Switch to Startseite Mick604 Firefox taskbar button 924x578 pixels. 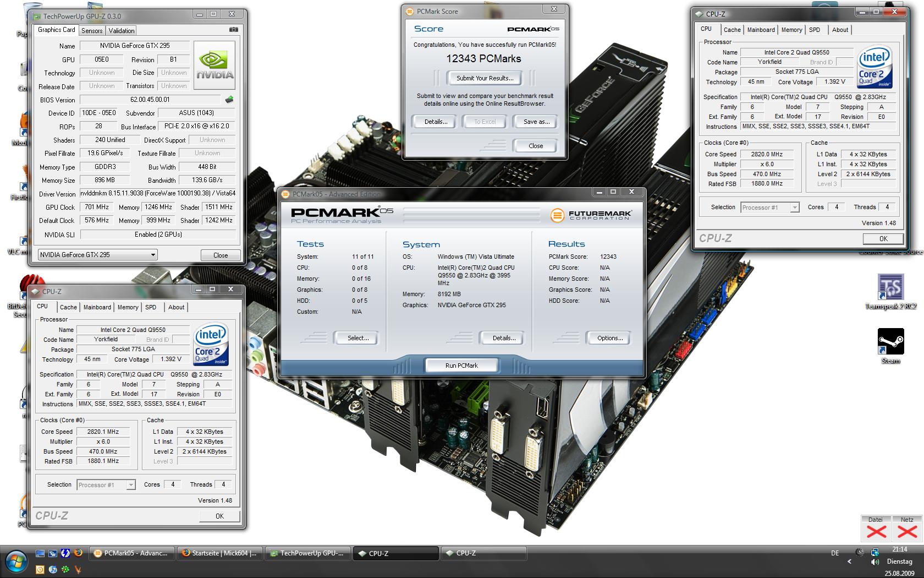[x=220, y=553]
